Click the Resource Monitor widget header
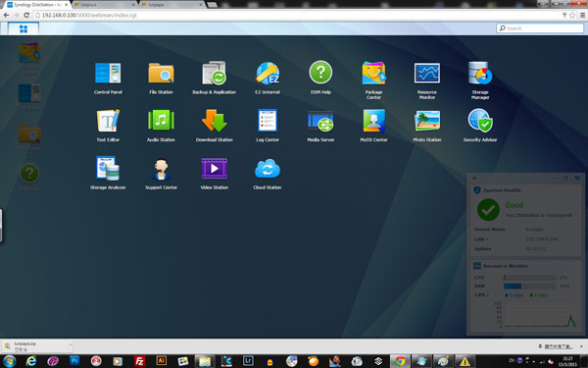 point(525,266)
